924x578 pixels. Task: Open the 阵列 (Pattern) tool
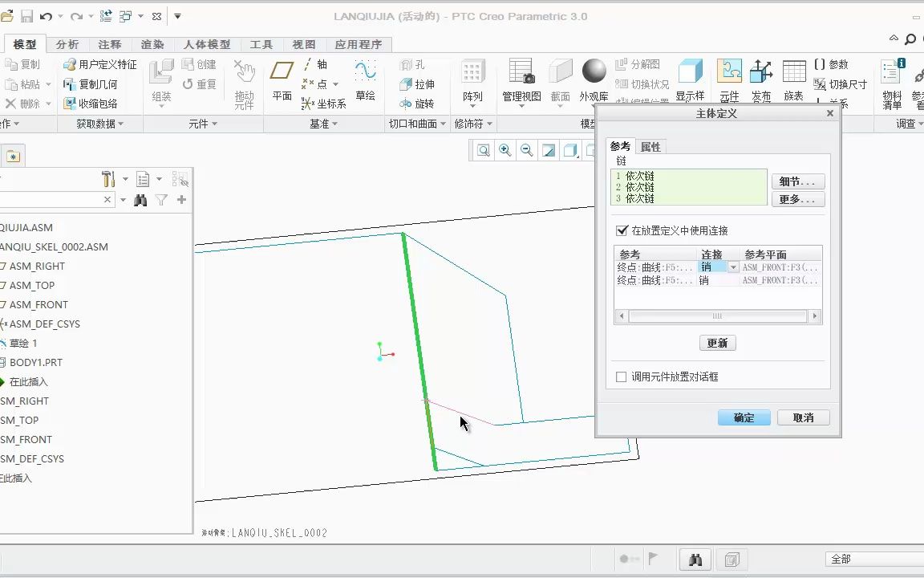tap(473, 76)
